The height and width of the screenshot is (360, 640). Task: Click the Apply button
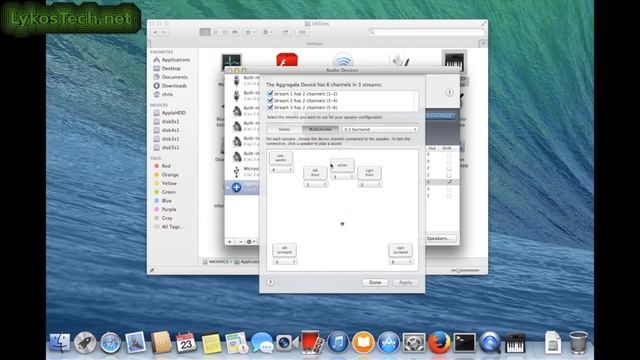pyautogui.click(x=405, y=282)
